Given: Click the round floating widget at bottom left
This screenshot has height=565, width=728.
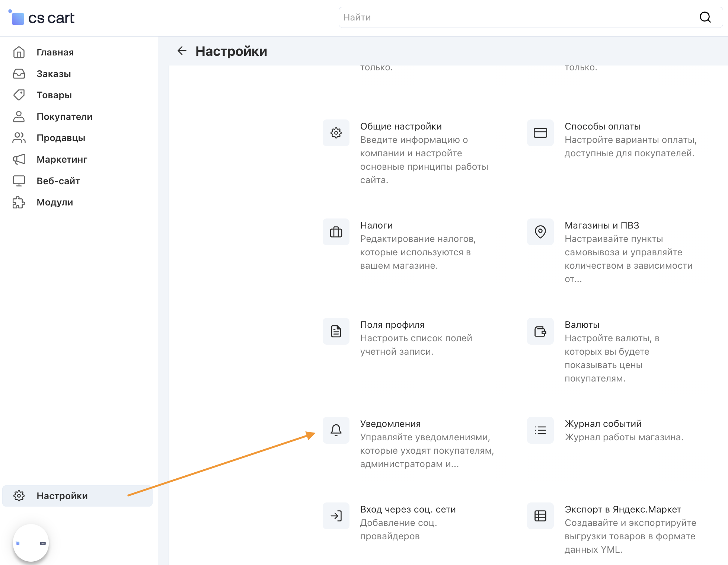Looking at the screenshot, I should tap(31, 543).
